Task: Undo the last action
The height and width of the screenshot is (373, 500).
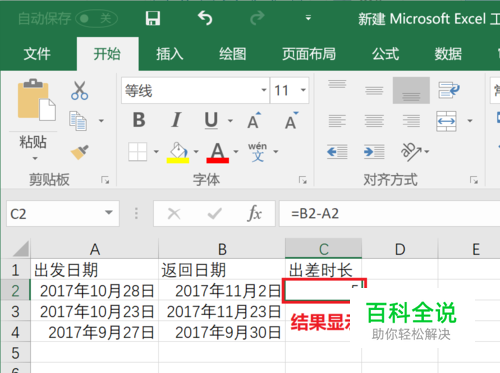Action: (x=205, y=18)
